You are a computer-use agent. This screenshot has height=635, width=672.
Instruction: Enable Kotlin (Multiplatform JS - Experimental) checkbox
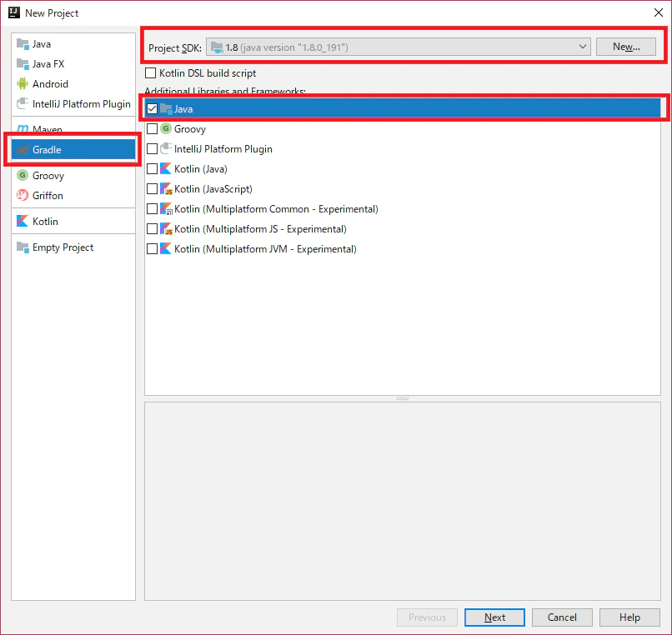[x=152, y=229]
